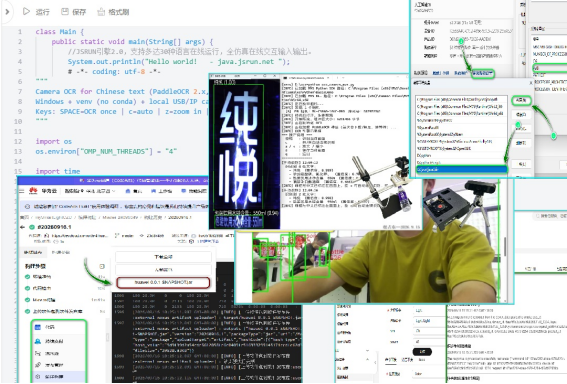567x384 pixels.
Task: Open the hamburger menu in Huawei Cloud window
Action: 22,191
